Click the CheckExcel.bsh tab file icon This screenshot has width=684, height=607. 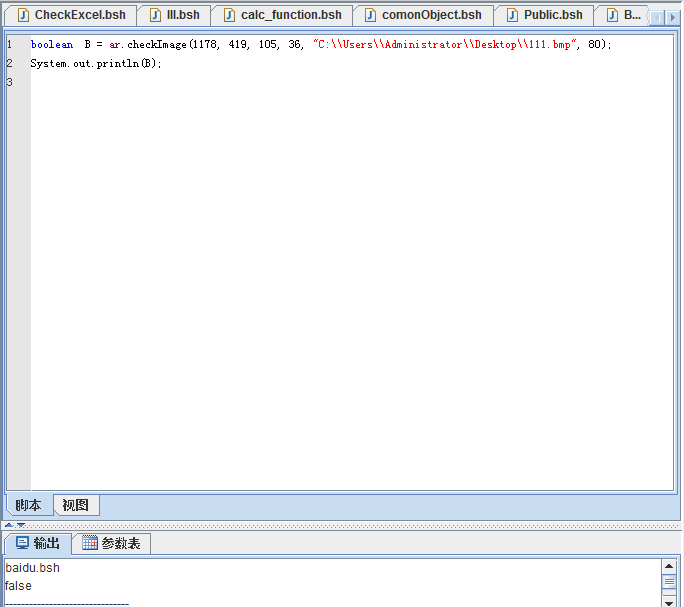[22, 15]
